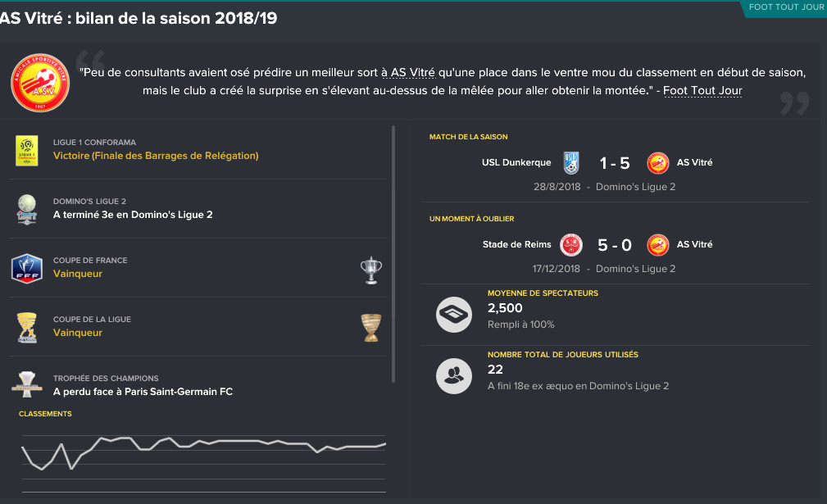Open Victoire Finale des Barrages de Relégation result

[156, 156]
